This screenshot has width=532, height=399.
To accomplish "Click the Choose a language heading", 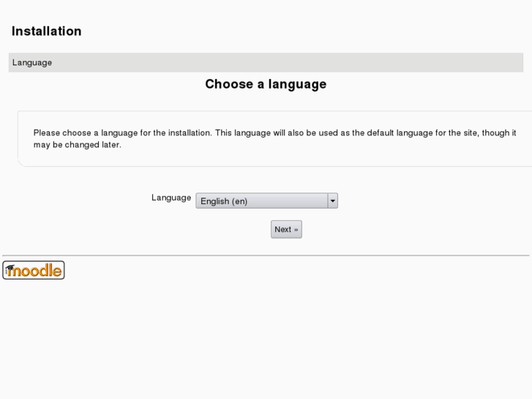I will pyautogui.click(x=266, y=84).
